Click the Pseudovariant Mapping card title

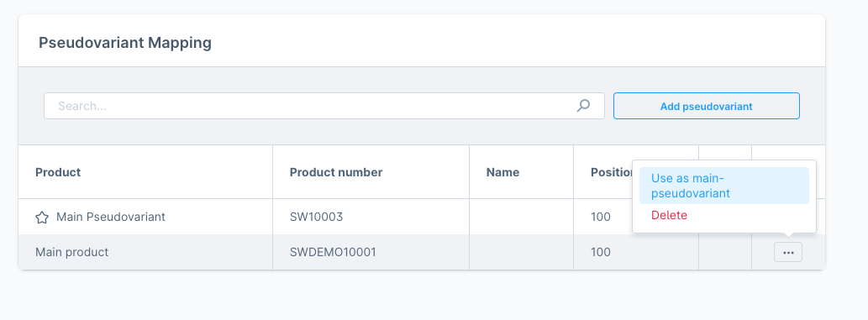tap(125, 43)
